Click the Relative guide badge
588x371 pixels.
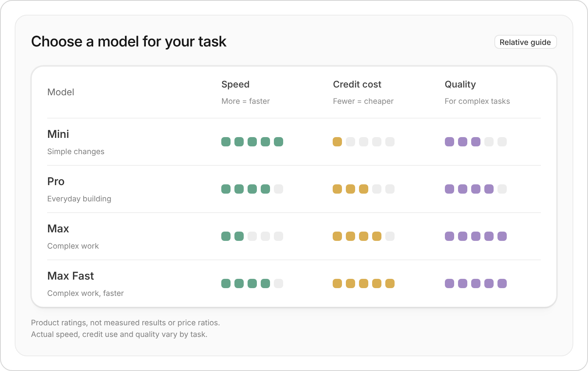click(x=525, y=42)
